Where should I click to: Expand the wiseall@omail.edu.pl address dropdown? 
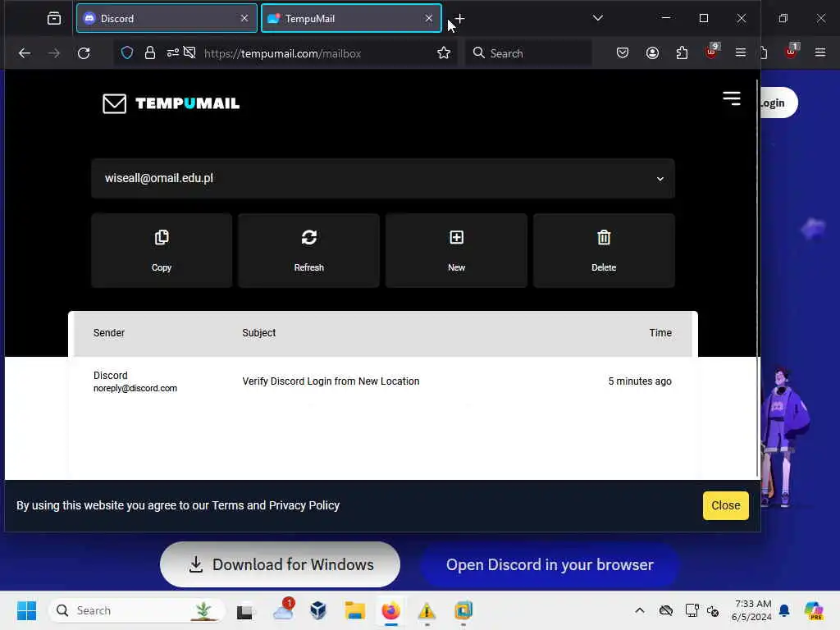click(x=382, y=178)
